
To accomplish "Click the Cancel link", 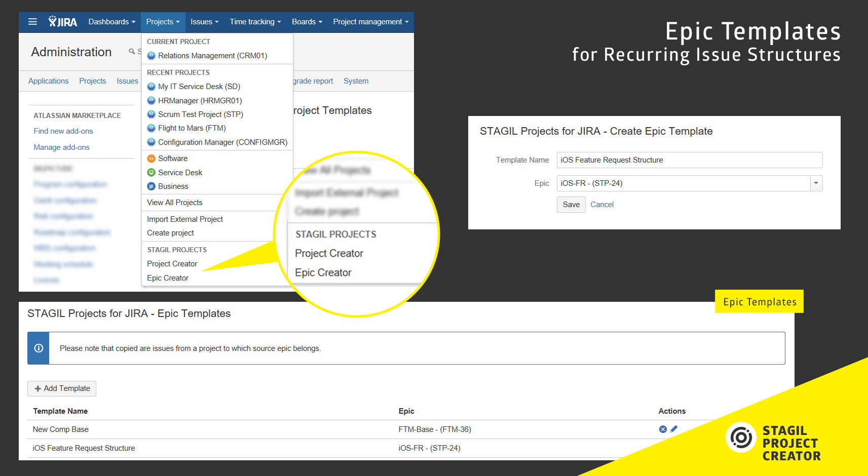I will click(x=602, y=205).
